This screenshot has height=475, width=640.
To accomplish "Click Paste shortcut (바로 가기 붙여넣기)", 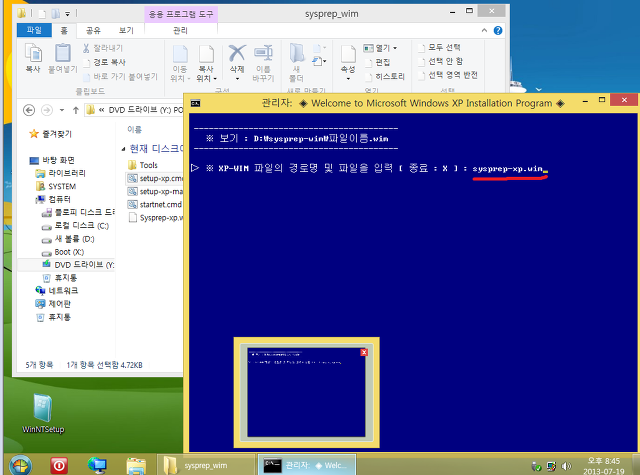I will [x=121, y=76].
